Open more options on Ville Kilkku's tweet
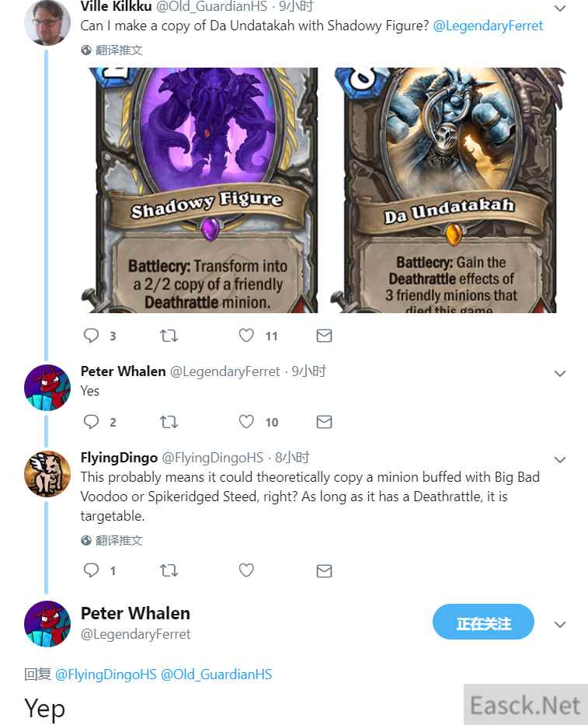 pos(560,9)
